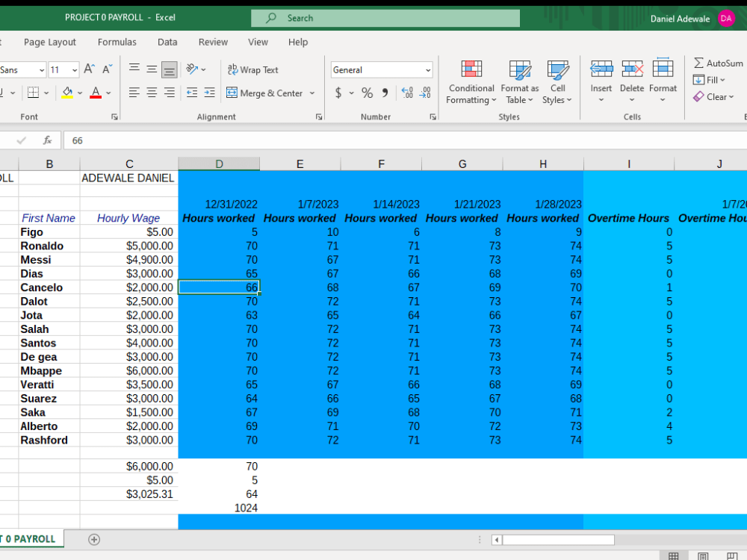Switch to Normal view in status bar
Image resolution: width=747 pixels, height=560 pixels.
click(x=673, y=556)
